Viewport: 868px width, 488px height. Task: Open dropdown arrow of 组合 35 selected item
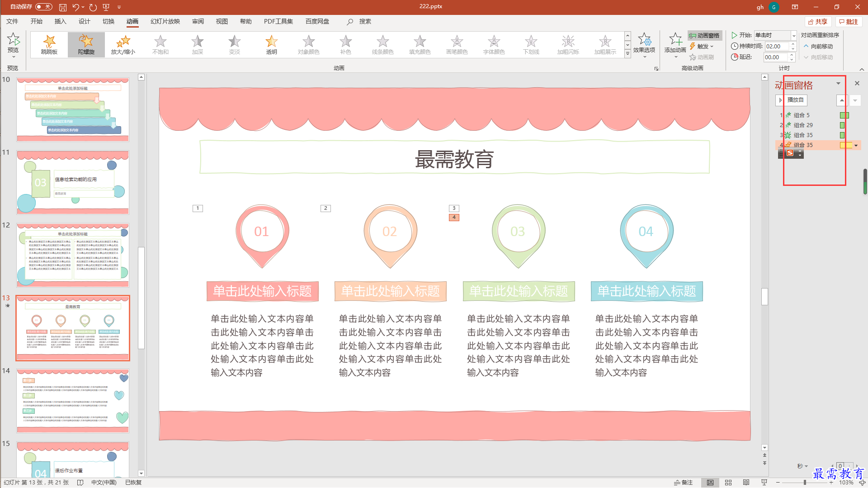[x=856, y=145]
